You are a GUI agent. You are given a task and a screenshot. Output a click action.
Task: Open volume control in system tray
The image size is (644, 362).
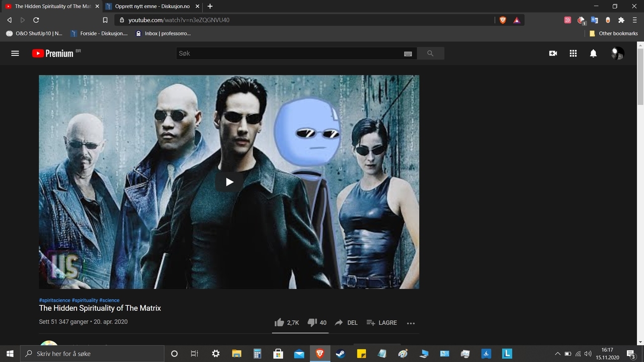coord(588,353)
